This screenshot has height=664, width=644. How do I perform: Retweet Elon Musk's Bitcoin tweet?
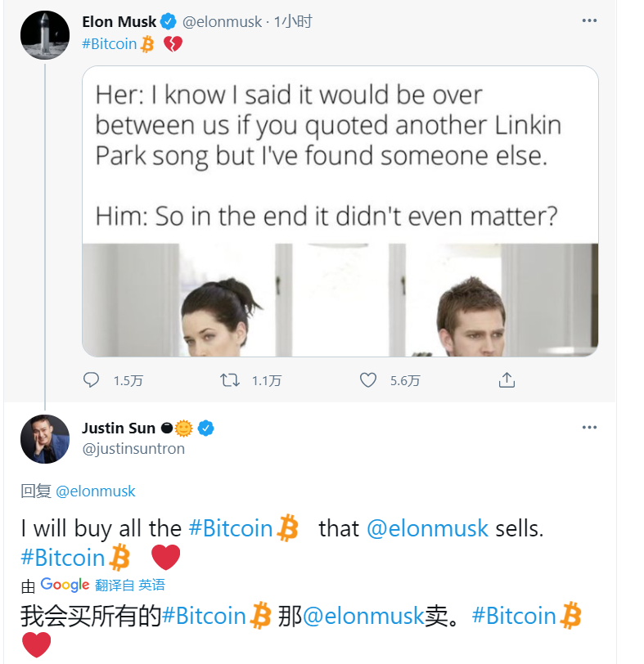click(230, 380)
